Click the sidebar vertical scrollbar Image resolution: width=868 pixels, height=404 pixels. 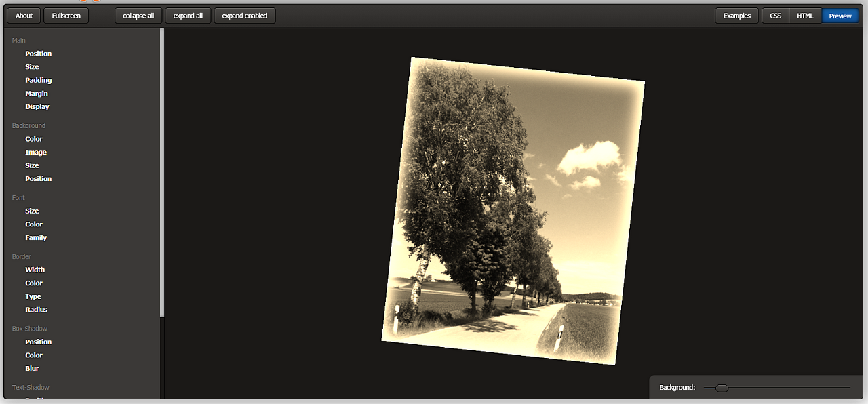pos(162,173)
